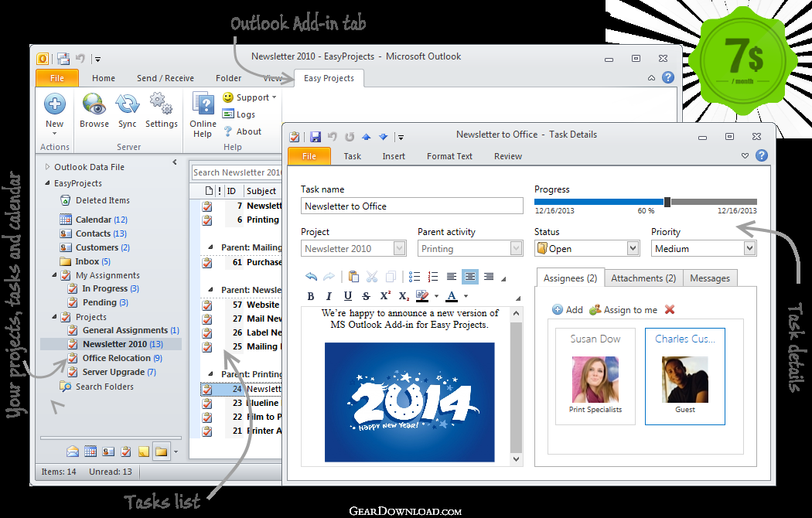
Task: Remove assignee with red X icon
Action: 670,309
